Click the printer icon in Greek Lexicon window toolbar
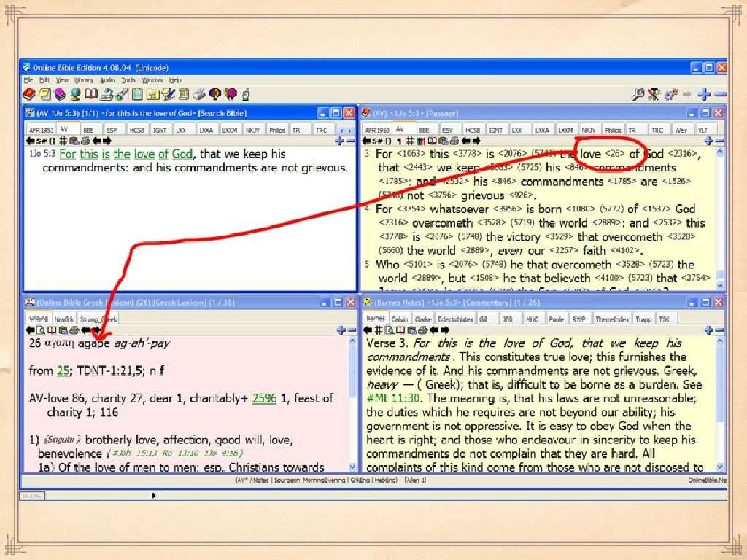This screenshot has height=560, width=747. pos(74,330)
